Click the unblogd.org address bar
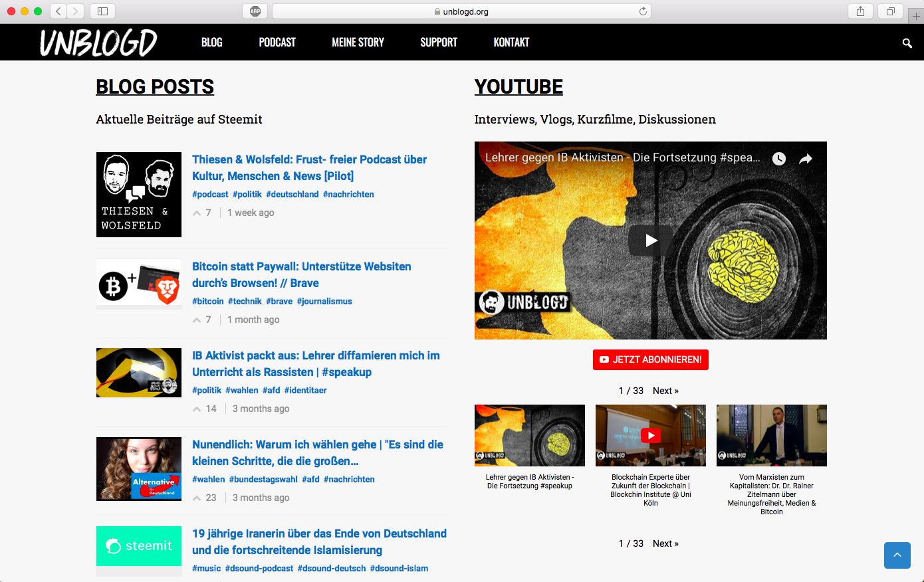This screenshot has height=582, width=924. (x=461, y=11)
